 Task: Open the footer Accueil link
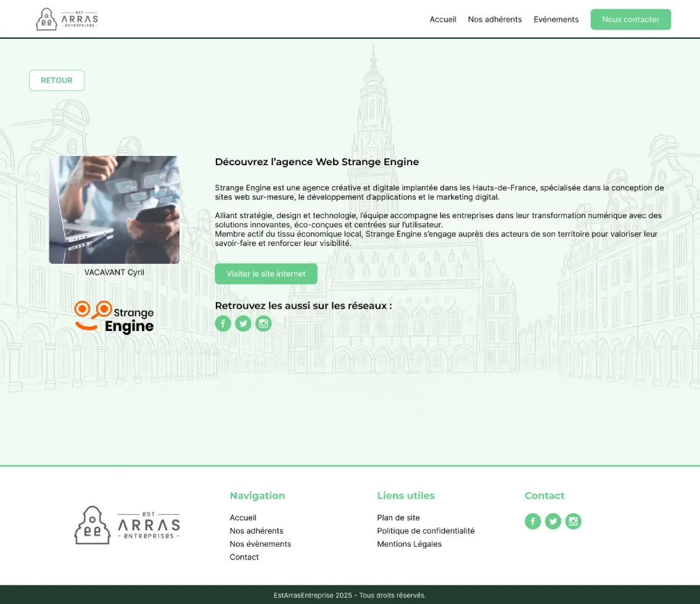tap(243, 518)
